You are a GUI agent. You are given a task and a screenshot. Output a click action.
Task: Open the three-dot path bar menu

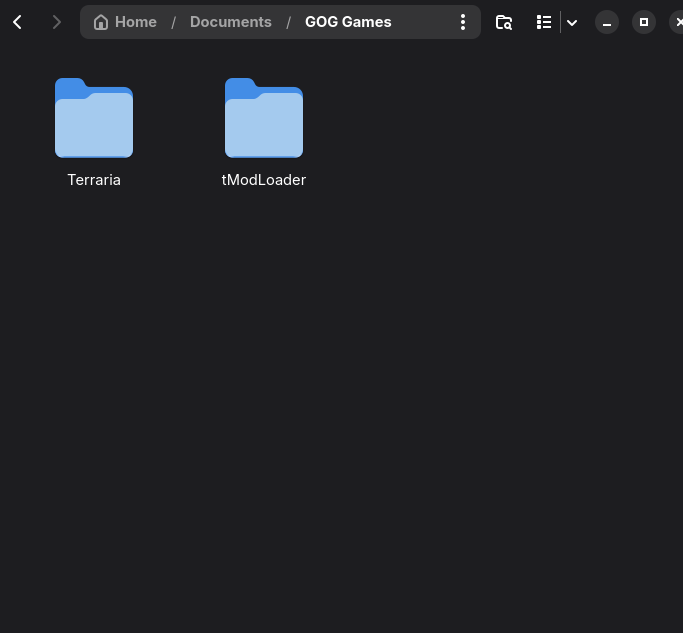pyautogui.click(x=463, y=22)
